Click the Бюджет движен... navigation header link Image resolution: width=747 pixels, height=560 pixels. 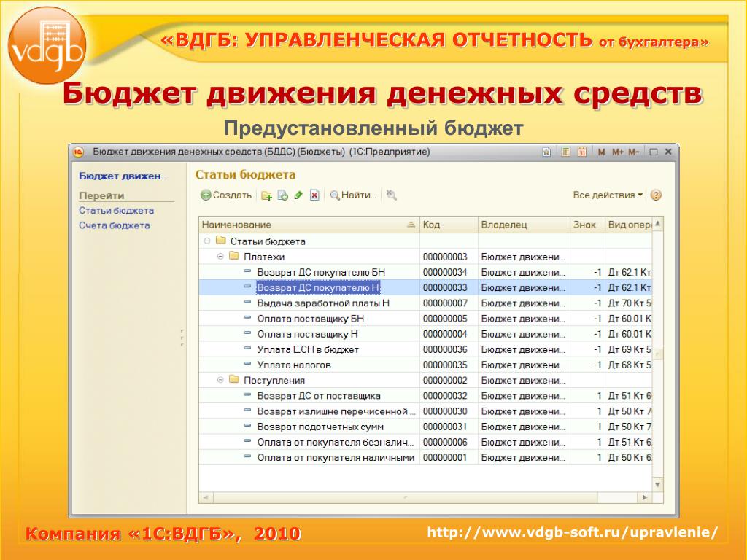click(x=124, y=176)
